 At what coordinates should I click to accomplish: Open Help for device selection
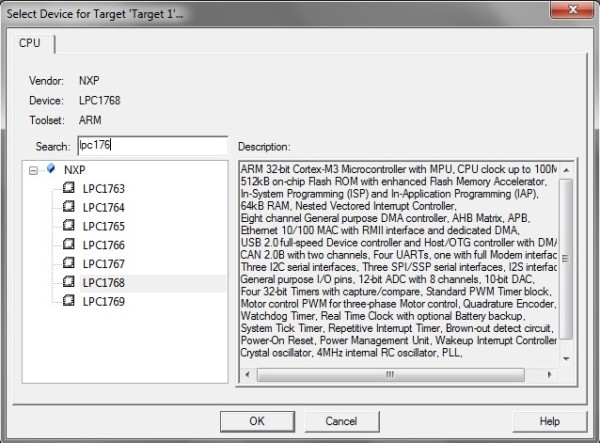pyautogui.click(x=549, y=421)
